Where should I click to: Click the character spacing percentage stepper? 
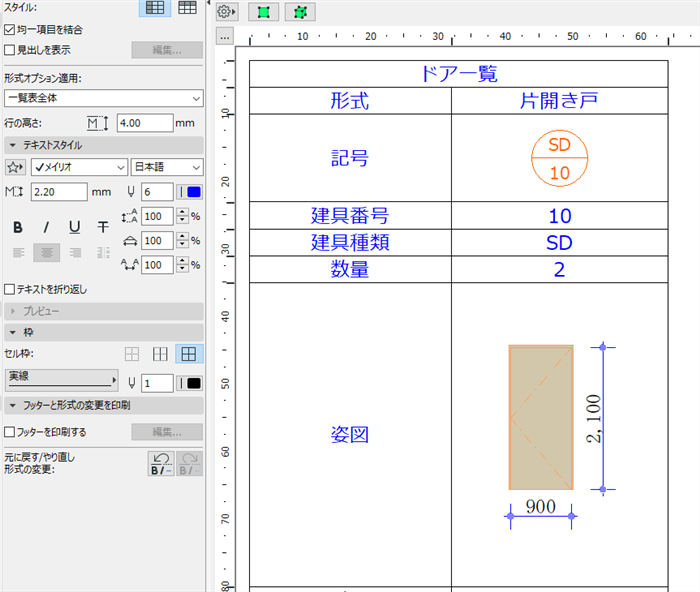[x=182, y=265]
